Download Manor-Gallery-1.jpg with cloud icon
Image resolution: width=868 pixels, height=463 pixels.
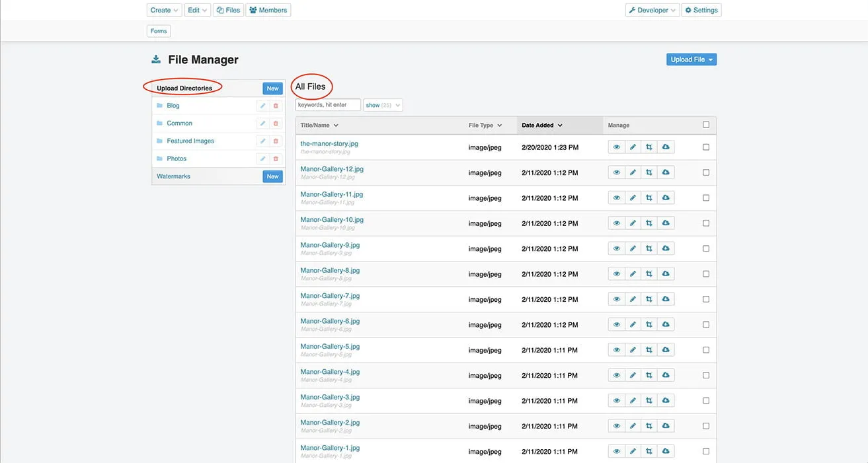coord(666,452)
